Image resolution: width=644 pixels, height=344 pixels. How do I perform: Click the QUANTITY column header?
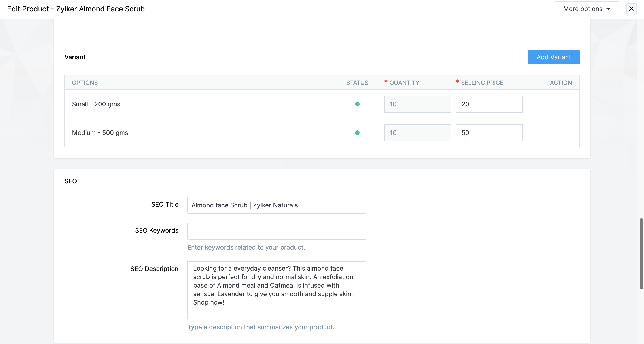[x=404, y=83]
